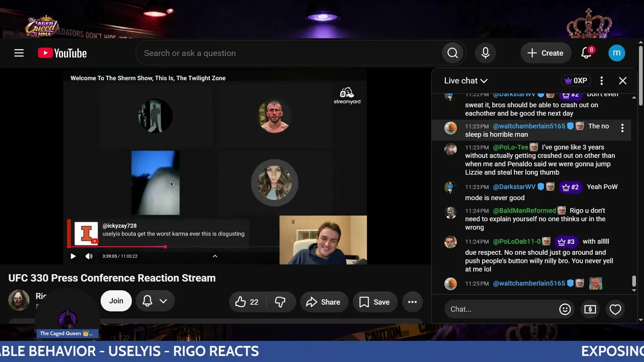Image resolution: width=644 pixels, height=362 pixels.
Task: Click the channel avatar beside Join
Action: [x=19, y=301]
